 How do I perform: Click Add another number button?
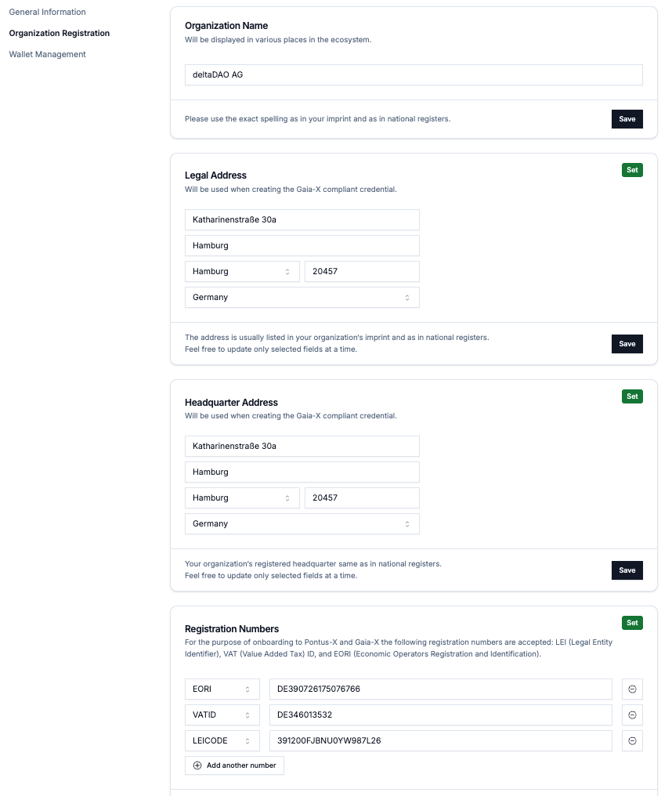click(234, 765)
